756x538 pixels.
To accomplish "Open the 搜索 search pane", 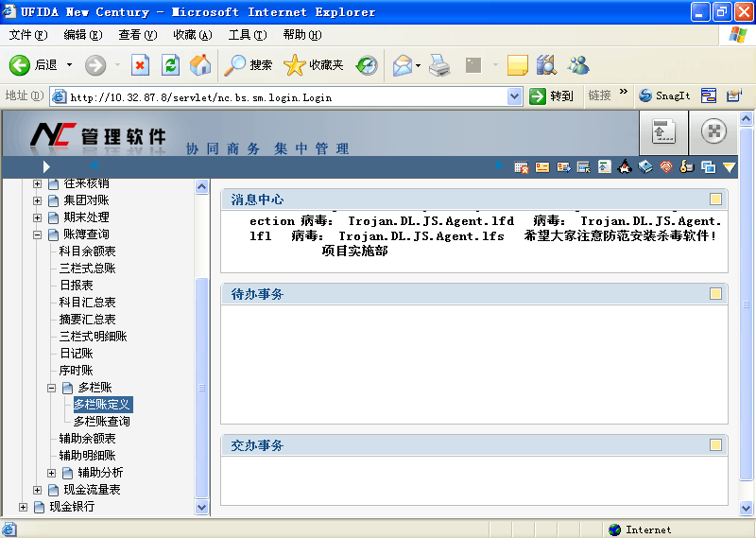I will (x=249, y=65).
